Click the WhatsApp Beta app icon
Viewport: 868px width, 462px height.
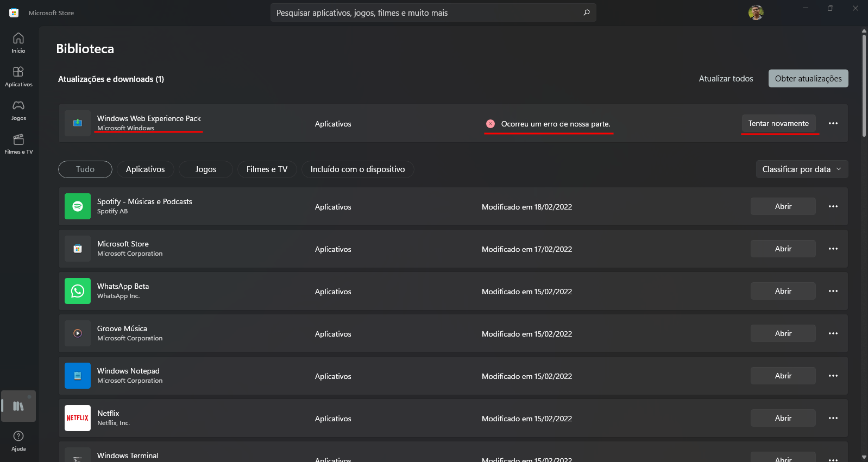click(78, 291)
